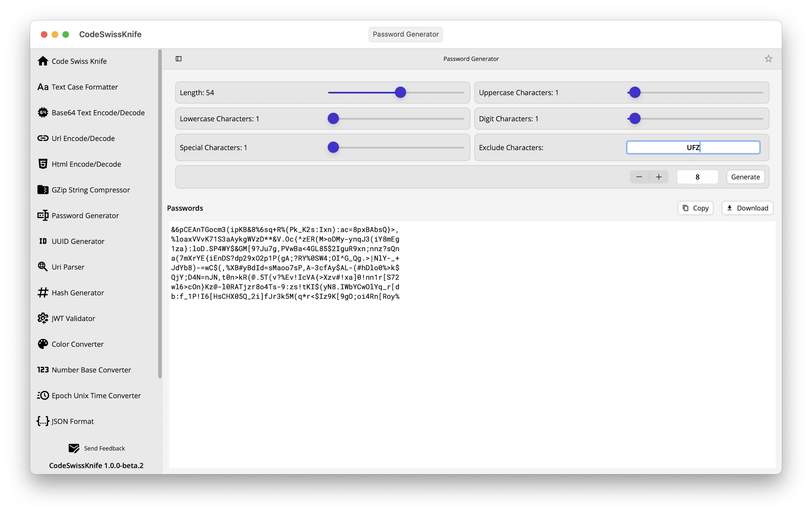Click the Uri Parser magnifier icon
This screenshot has width=812, height=514.
[x=43, y=267]
